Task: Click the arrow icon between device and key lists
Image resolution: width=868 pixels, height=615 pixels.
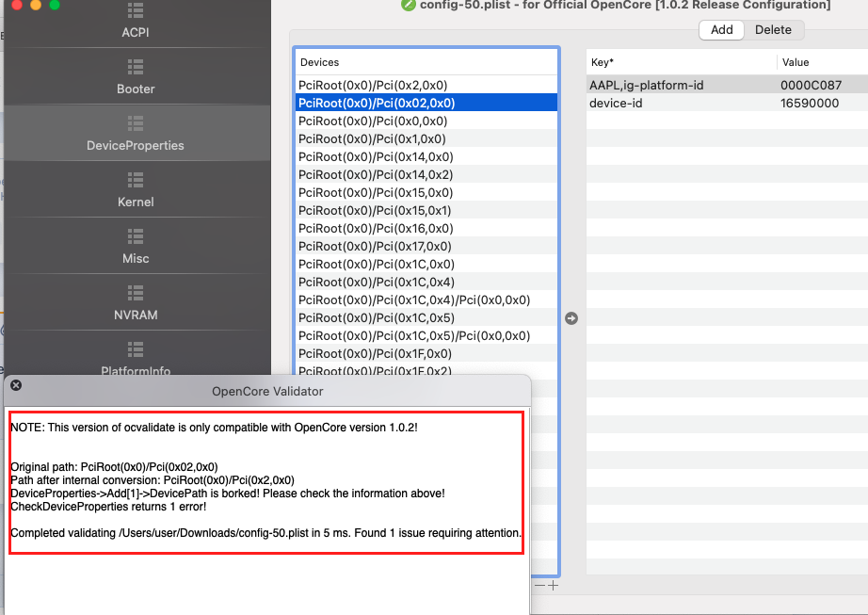Action: click(x=571, y=318)
